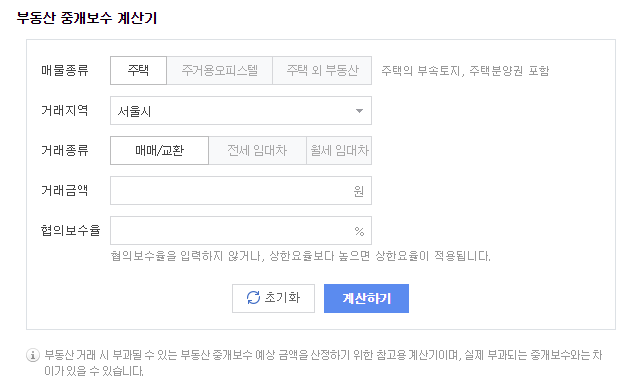Image resolution: width=640 pixels, height=382 pixels.
Task: Choose 전세 임대차 transaction type
Action: (x=258, y=151)
